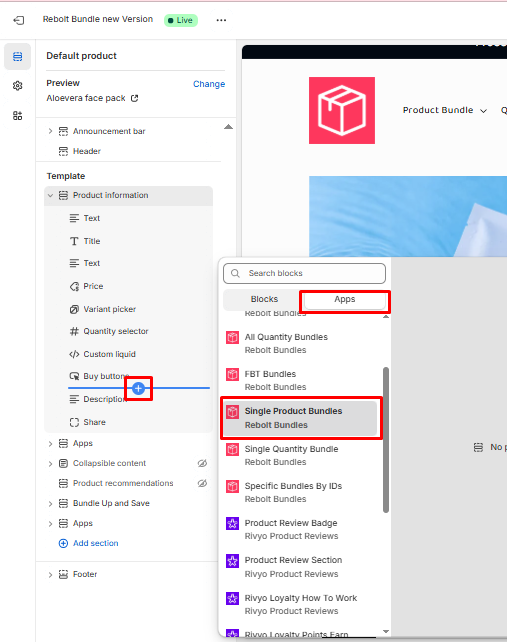Image resolution: width=507 pixels, height=642 pixels.
Task: Select Rivyo Loyalty How To Work entry
Action: pos(300,604)
